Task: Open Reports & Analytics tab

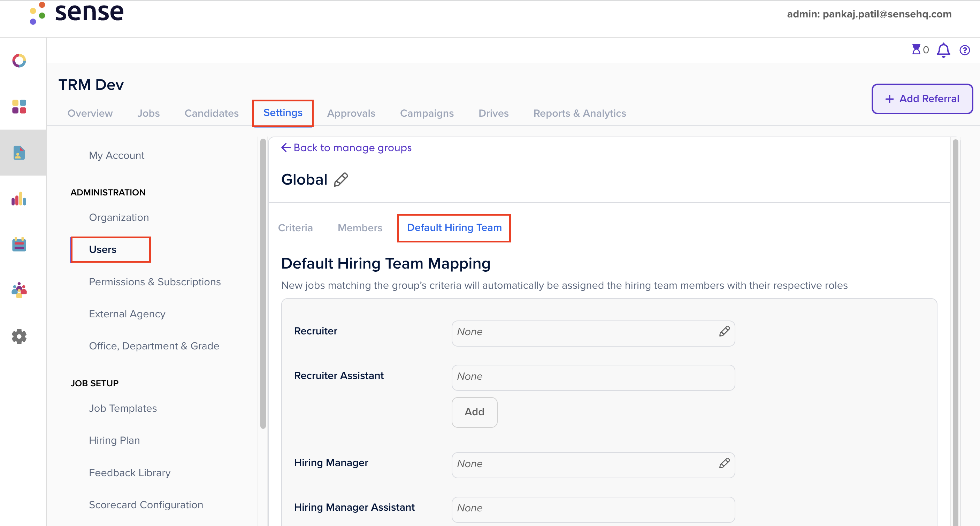Action: 580,113
